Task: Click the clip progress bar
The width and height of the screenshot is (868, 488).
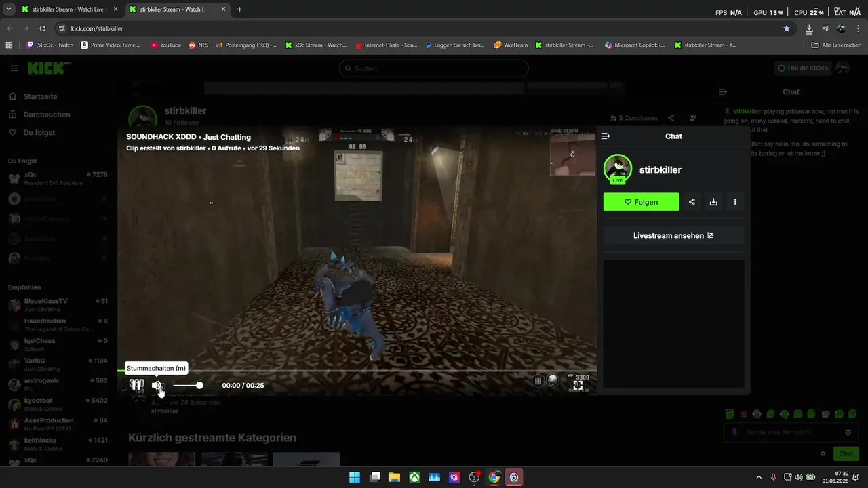Action: (x=357, y=370)
